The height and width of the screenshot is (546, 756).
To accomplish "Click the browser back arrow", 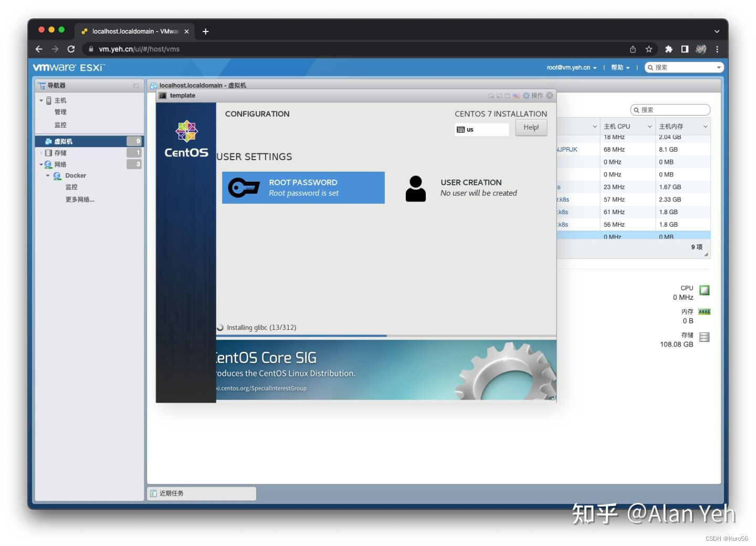I will coord(39,49).
